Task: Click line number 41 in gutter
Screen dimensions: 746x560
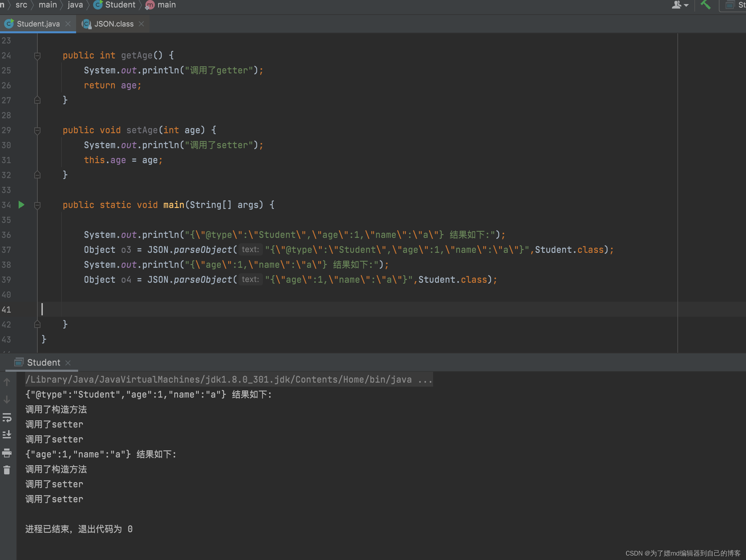Action: tap(6, 310)
